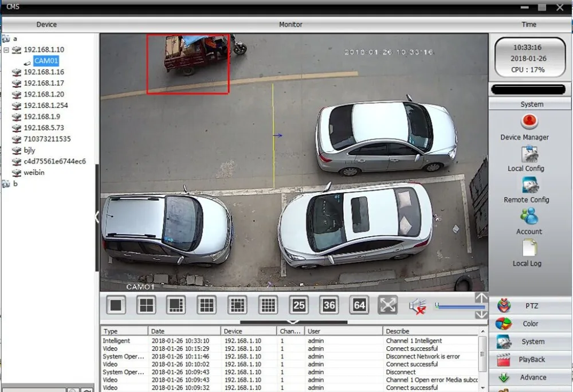This screenshot has width=573, height=392.
Task: Click the Device panel header
Action: (x=46, y=25)
